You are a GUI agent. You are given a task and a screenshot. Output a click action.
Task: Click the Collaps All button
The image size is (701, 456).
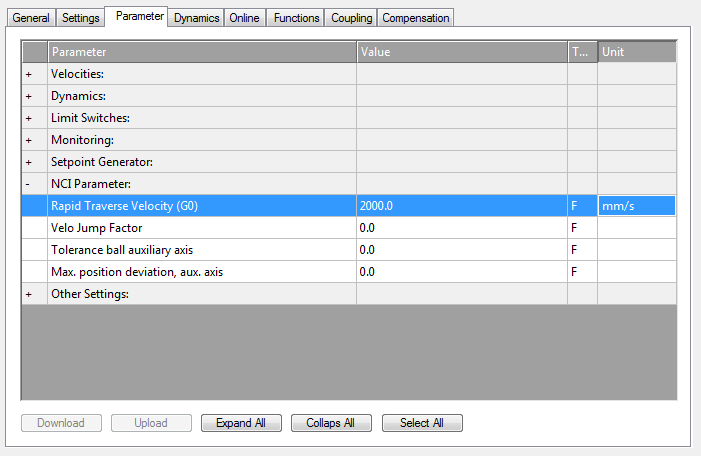click(331, 423)
